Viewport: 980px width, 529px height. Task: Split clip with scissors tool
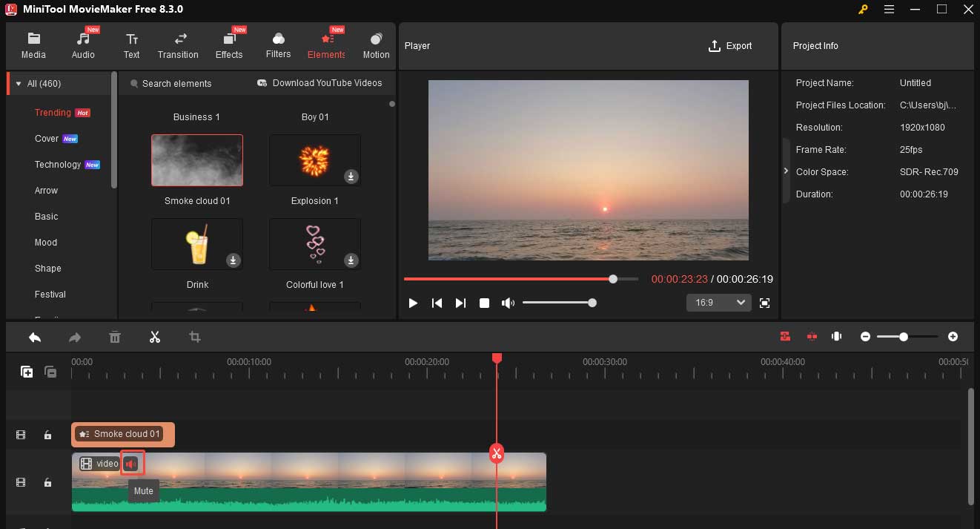(x=155, y=337)
